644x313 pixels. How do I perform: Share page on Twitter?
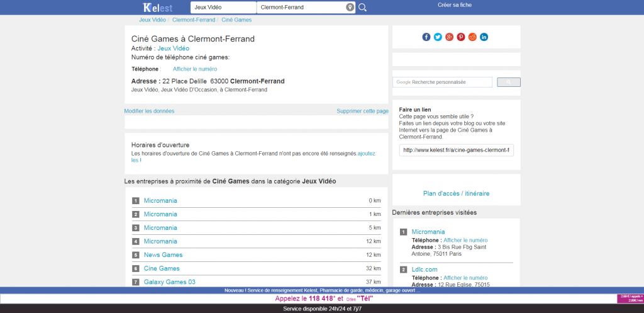click(438, 37)
